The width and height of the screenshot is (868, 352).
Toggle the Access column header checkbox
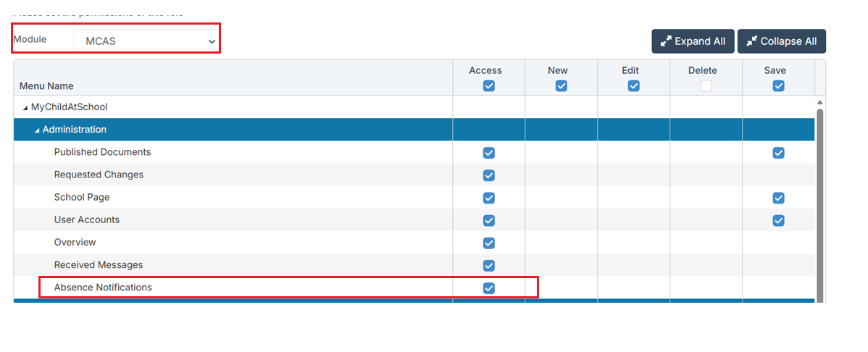tap(488, 85)
